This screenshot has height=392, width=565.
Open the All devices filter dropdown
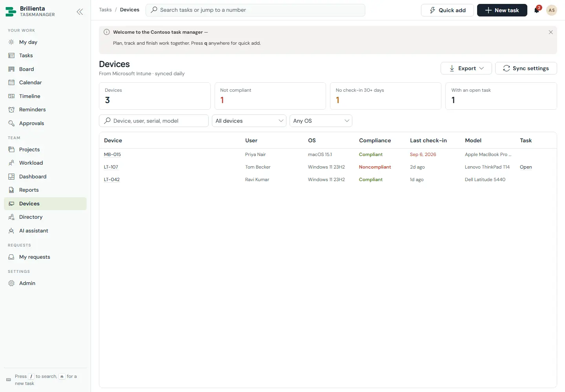(249, 121)
